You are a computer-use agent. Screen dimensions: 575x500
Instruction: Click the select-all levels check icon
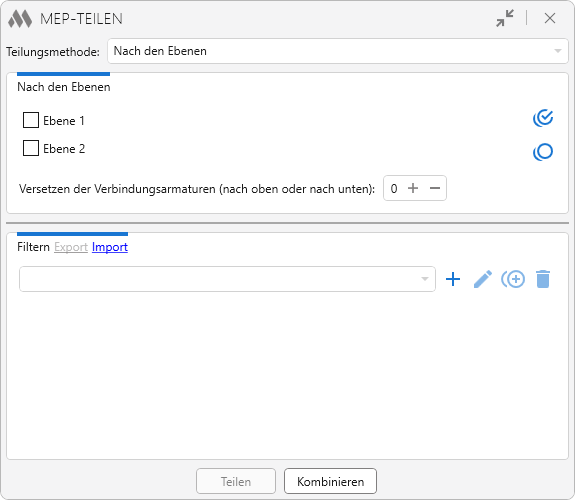(543, 118)
